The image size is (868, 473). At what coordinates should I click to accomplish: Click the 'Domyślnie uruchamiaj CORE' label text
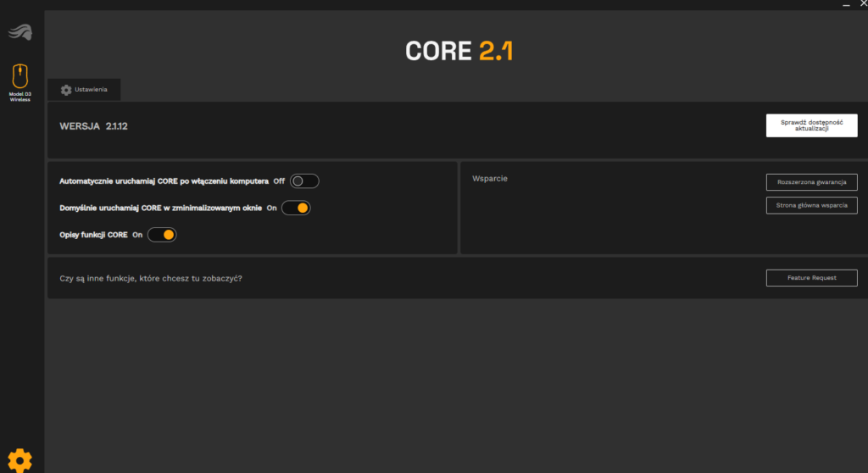[x=160, y=208]
